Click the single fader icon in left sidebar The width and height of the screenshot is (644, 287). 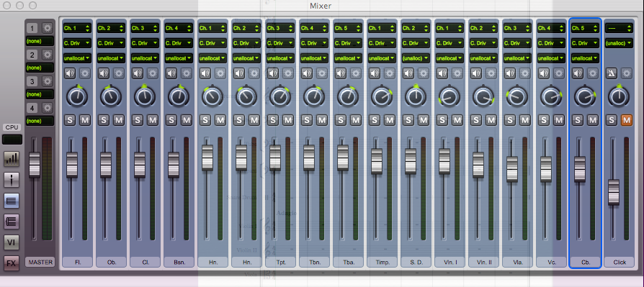tap(12, 180)
